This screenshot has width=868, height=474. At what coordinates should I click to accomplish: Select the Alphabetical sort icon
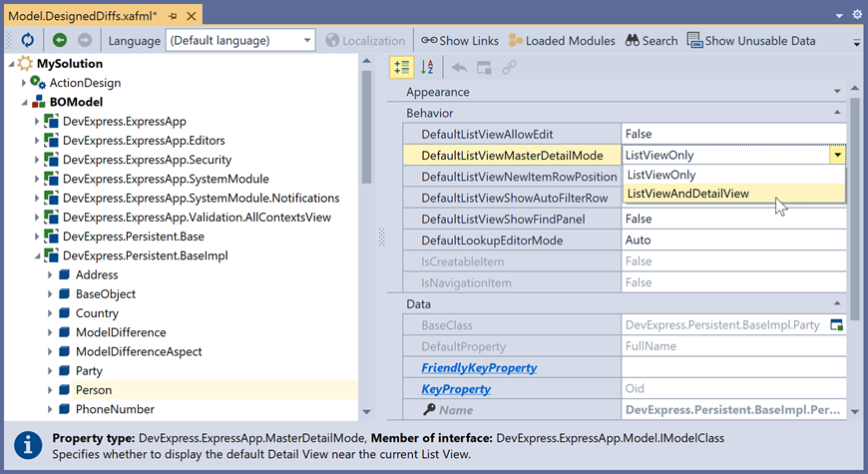click(427, 68)
